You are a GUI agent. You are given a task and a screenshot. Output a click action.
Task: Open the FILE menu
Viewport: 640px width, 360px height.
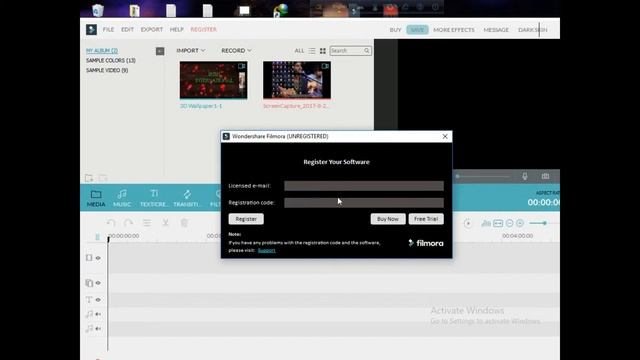(x=108, y=29)
